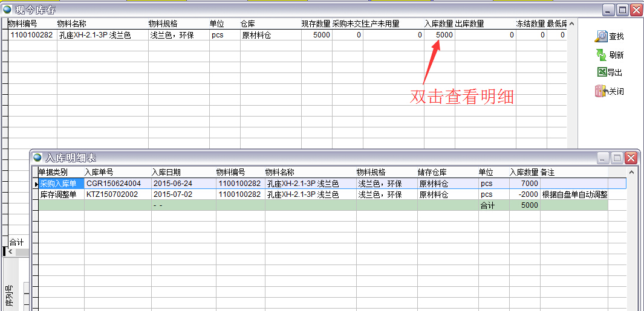Select the 库存调整单 row cell
Viewport: 644px width, 311px height.
(x=61, y=194)
